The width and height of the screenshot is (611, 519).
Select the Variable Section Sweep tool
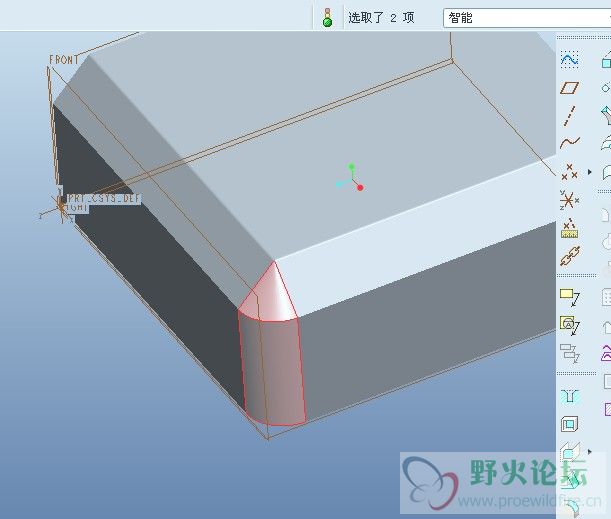coord(606,115)
